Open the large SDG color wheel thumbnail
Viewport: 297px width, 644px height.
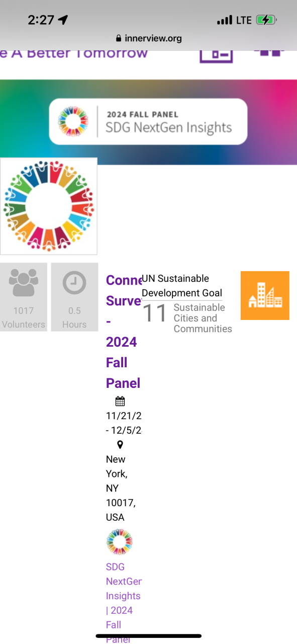(49, 206)
